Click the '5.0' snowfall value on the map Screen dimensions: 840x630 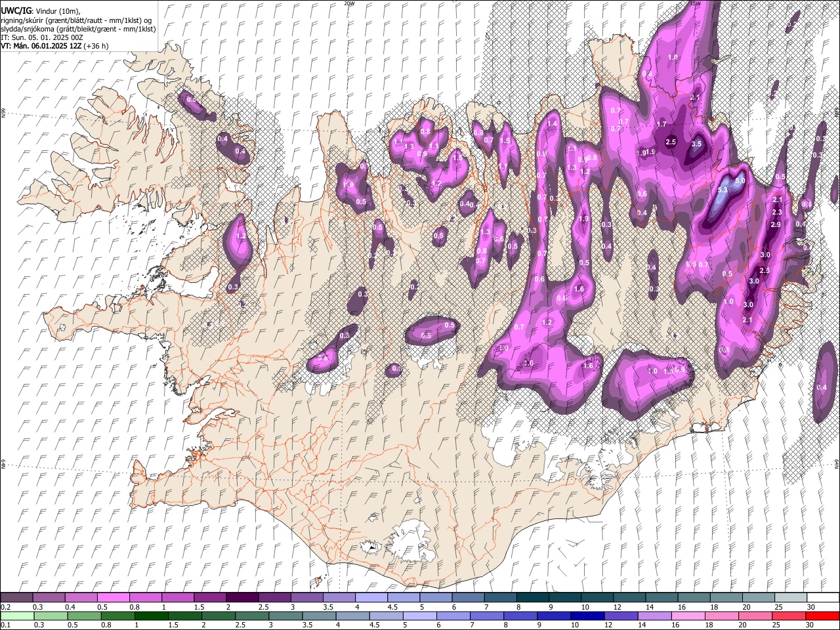pos(740,180)
